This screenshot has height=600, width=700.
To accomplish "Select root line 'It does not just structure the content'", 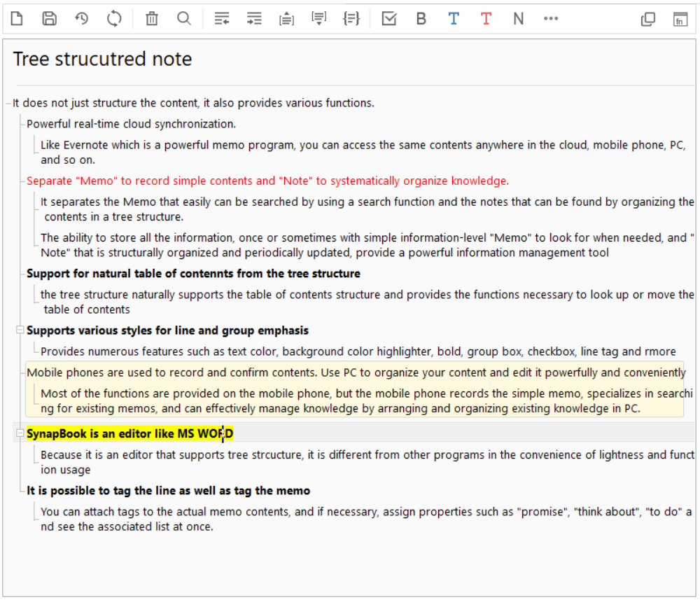I will (193, 103).
